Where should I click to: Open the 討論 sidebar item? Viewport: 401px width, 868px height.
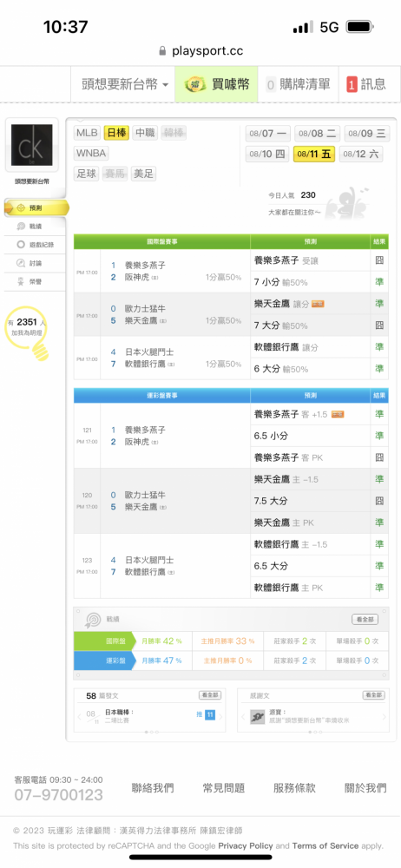36,263
